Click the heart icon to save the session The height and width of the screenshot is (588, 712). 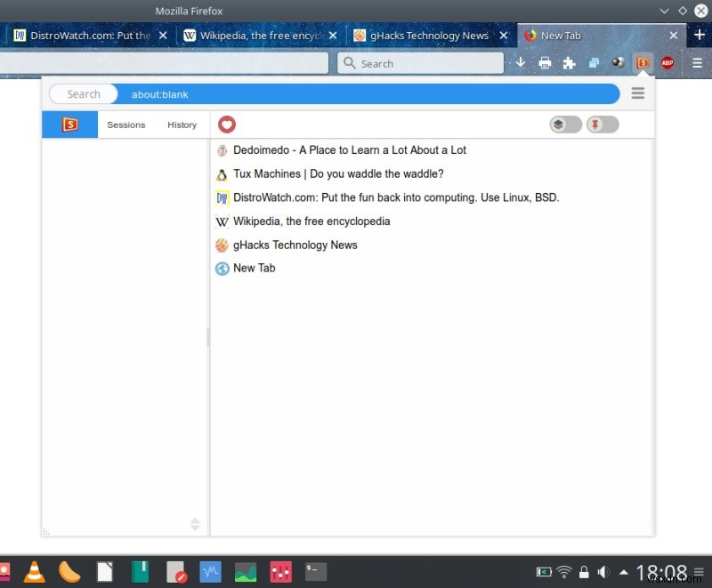click(227, 125)
